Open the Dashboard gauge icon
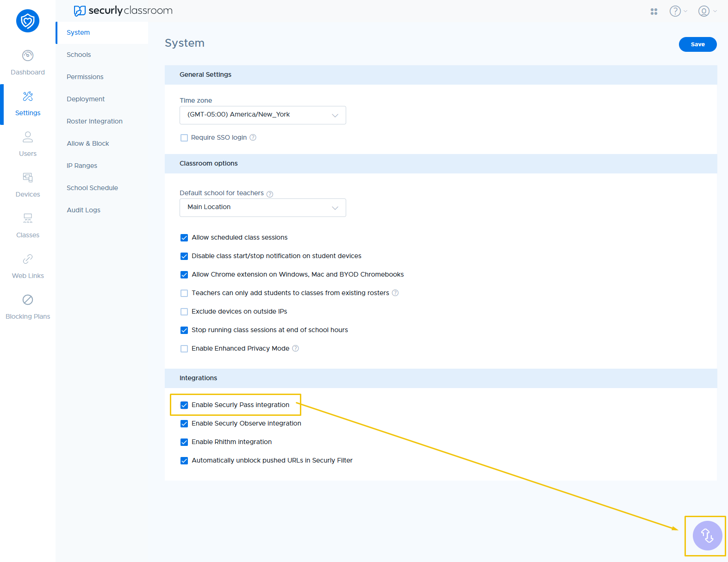The image size is (728, 562). (x=28, y=56)
